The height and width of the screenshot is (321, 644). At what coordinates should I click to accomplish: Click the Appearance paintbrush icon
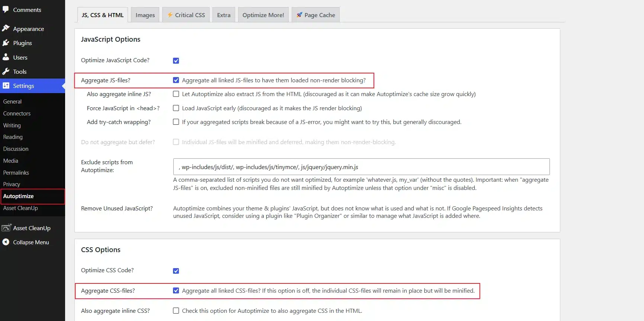tap(6, 28)
